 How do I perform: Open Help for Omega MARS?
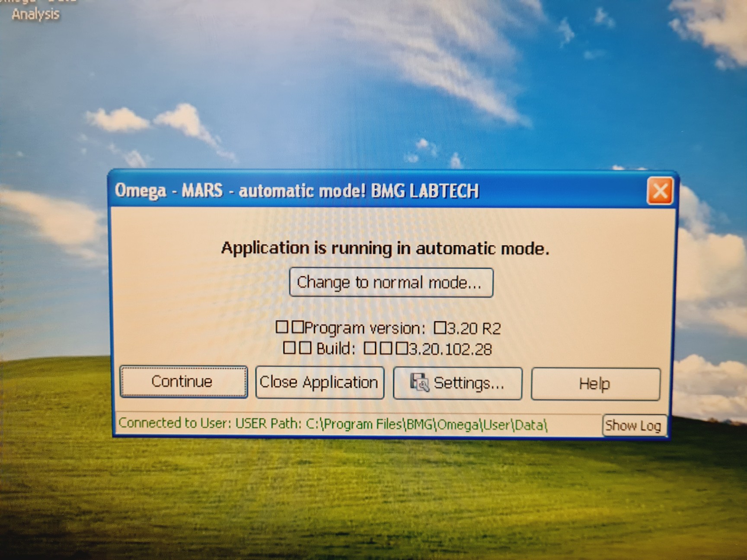[595, 384]
